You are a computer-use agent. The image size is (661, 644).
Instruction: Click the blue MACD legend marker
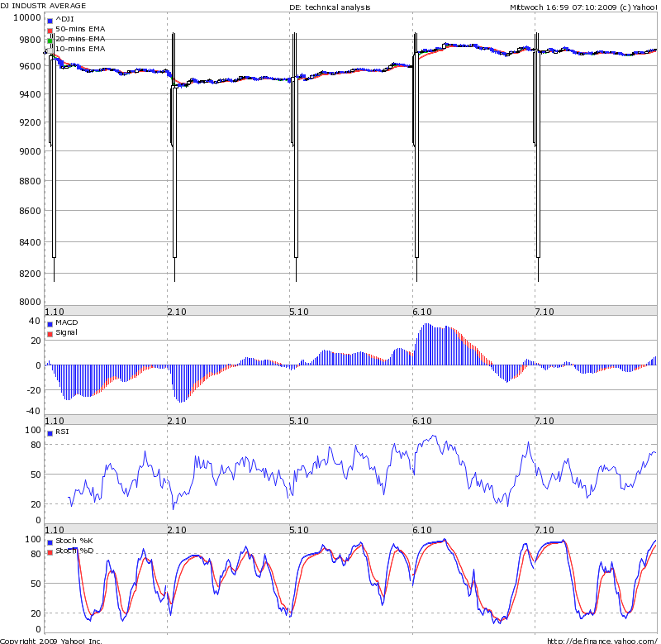tap(50, 323)
